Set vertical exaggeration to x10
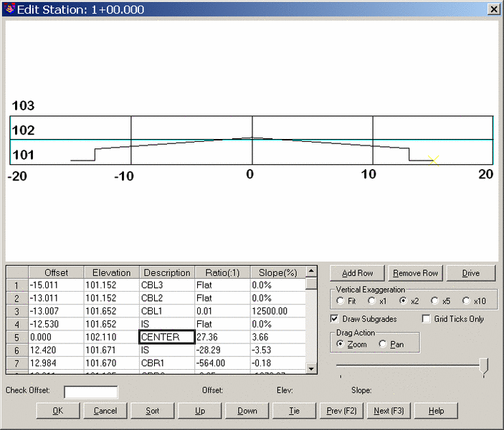The image size is (504, 430). tap(467, 301)
